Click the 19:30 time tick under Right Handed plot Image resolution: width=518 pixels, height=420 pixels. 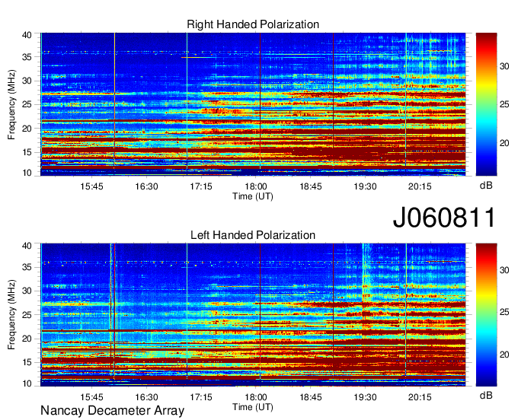tap(365, 186)
